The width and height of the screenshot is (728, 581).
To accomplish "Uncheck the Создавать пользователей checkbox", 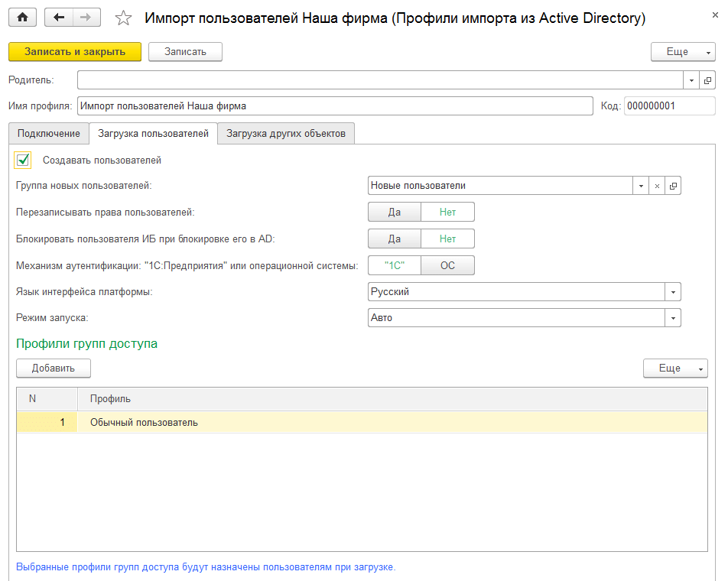I will point(23,160).
